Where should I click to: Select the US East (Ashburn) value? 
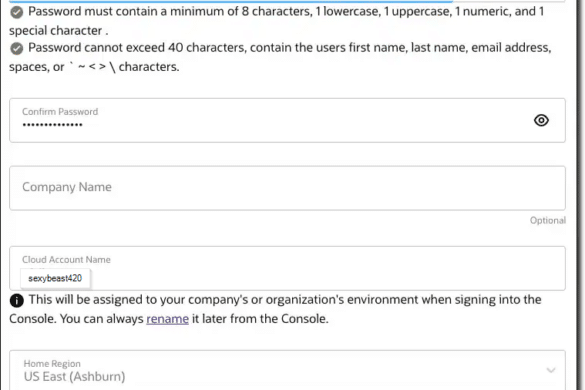point(74,377)
